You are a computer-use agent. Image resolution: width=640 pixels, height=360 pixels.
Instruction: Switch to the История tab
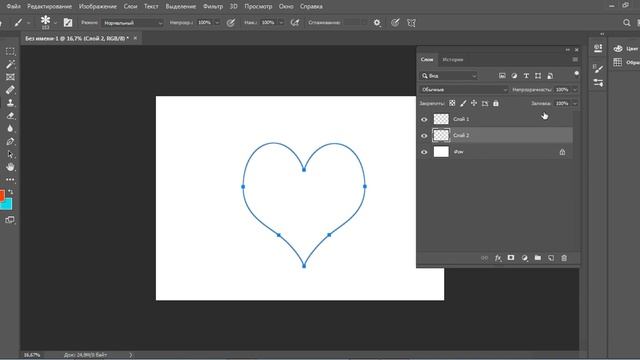(x=453, y=60)
